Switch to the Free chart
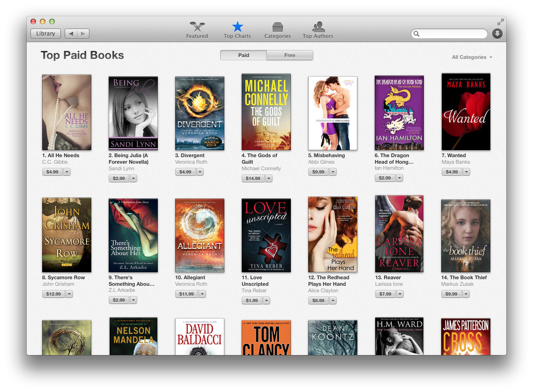Viewport: 533px width, 392px height. (x=289, y=55)
